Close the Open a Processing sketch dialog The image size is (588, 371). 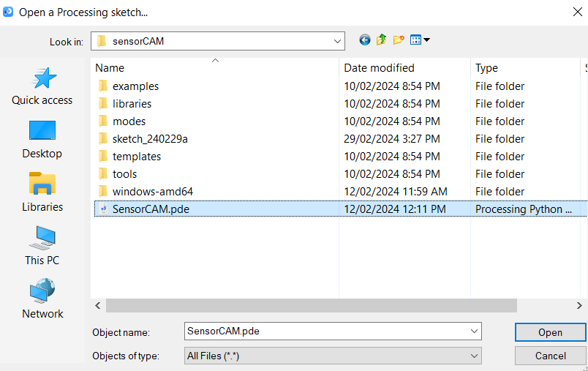click(x=578, y=12)
